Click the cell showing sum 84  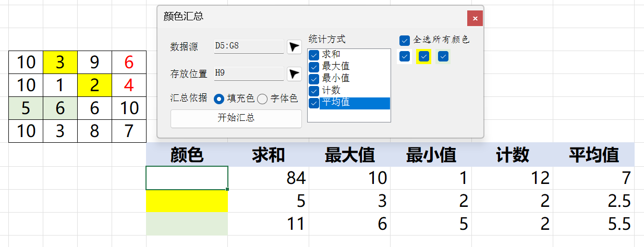[x=268, y=178]
